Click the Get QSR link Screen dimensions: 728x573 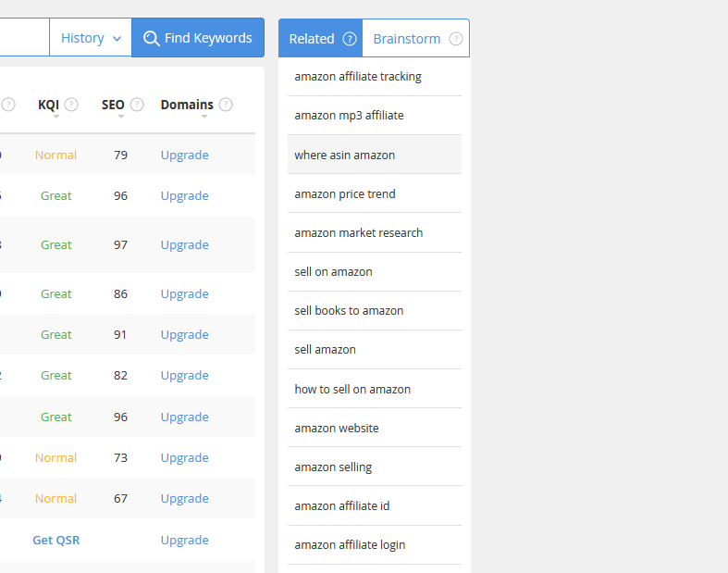coord(56,540)
